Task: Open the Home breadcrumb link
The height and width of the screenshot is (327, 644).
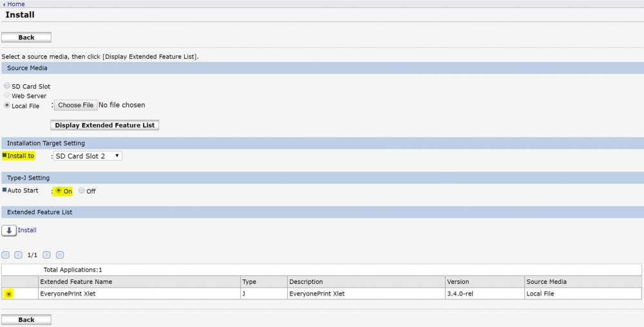Action: (x=15, y=4)
